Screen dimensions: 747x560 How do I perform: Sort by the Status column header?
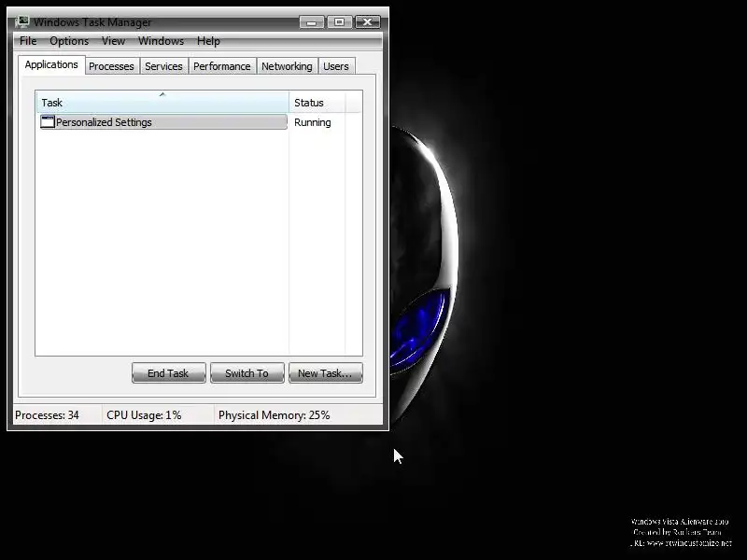point(317,103)
